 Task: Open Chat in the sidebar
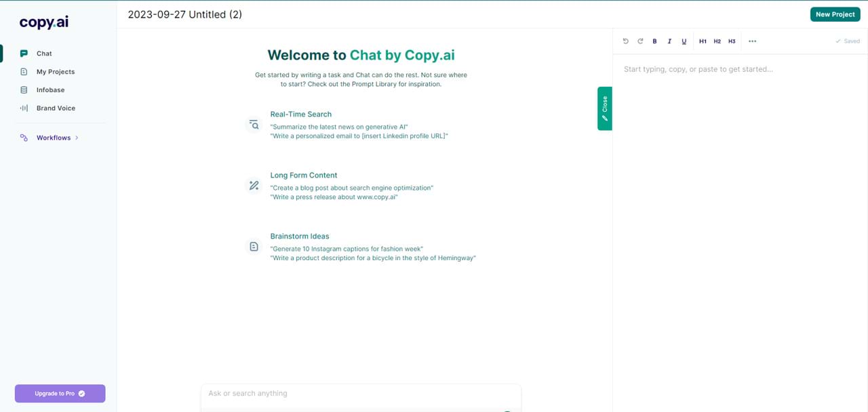(x=44, y=54)
